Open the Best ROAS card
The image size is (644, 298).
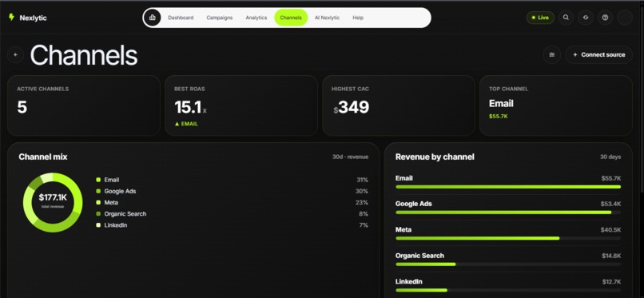tap(241, 105)
